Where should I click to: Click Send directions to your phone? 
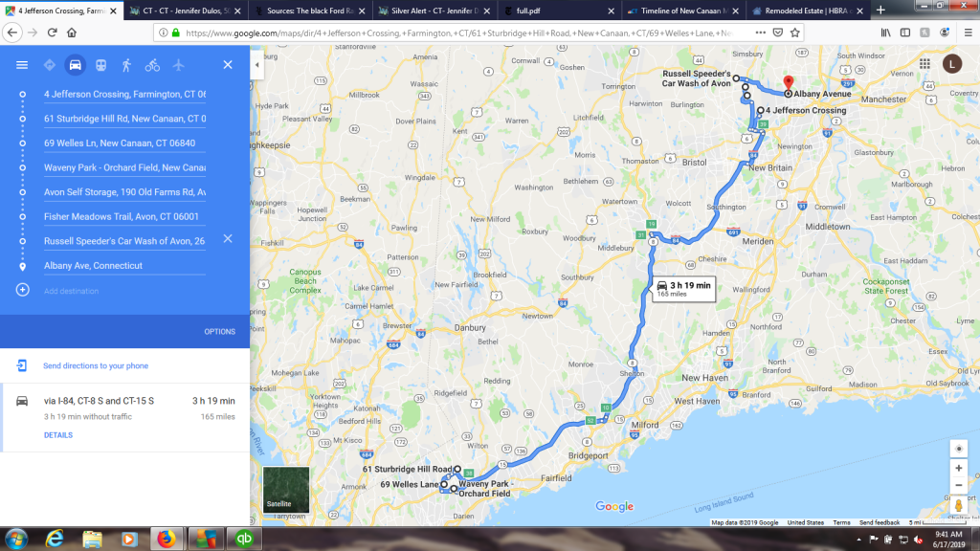(96, 366)
